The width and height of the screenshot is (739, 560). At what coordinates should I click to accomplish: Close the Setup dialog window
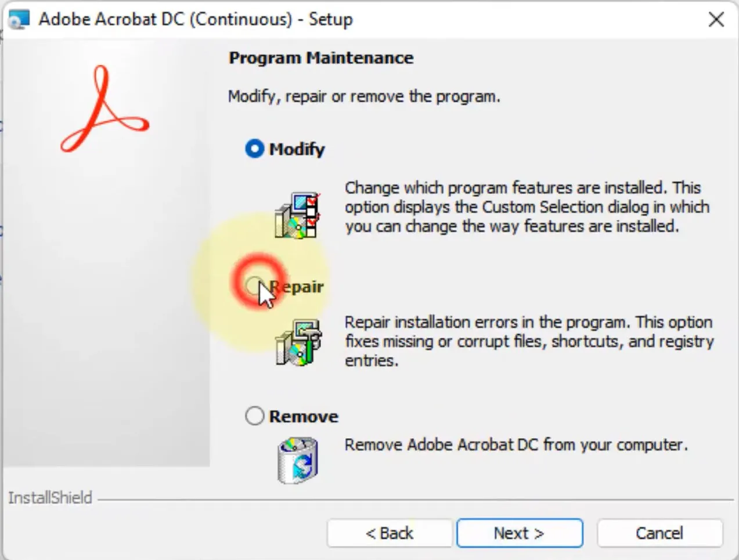tap(716, 20)
